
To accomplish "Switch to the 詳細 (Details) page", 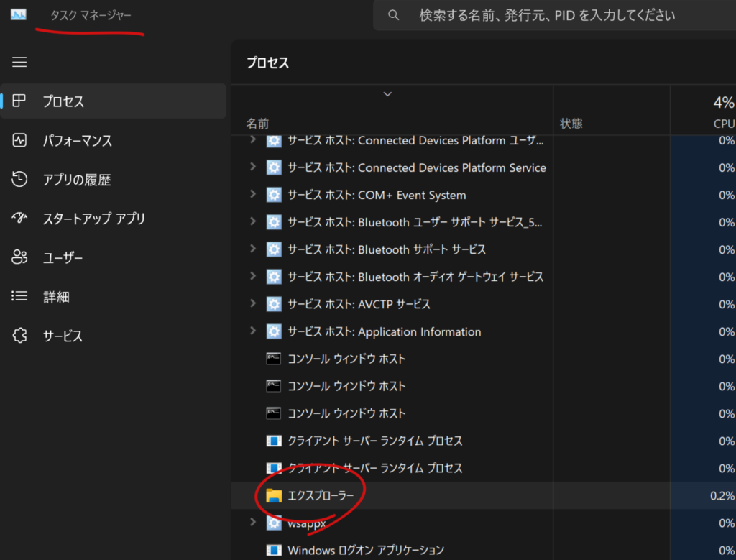I will (56, 296).
